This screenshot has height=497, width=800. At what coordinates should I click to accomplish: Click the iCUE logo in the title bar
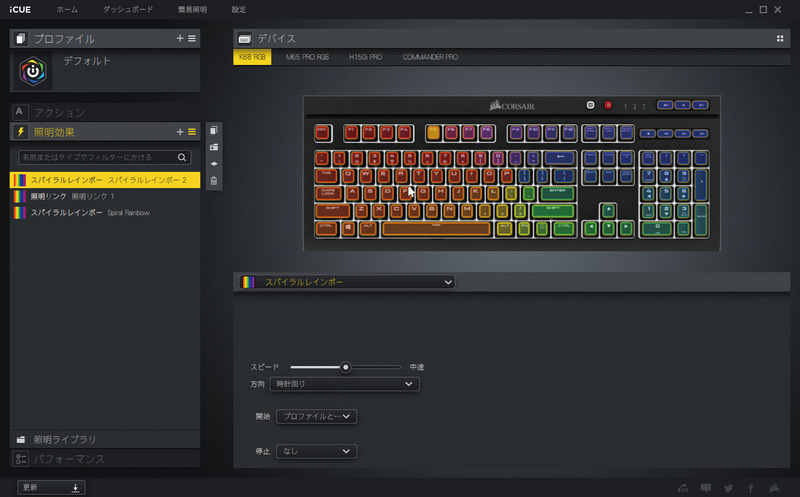click(20, 10)
